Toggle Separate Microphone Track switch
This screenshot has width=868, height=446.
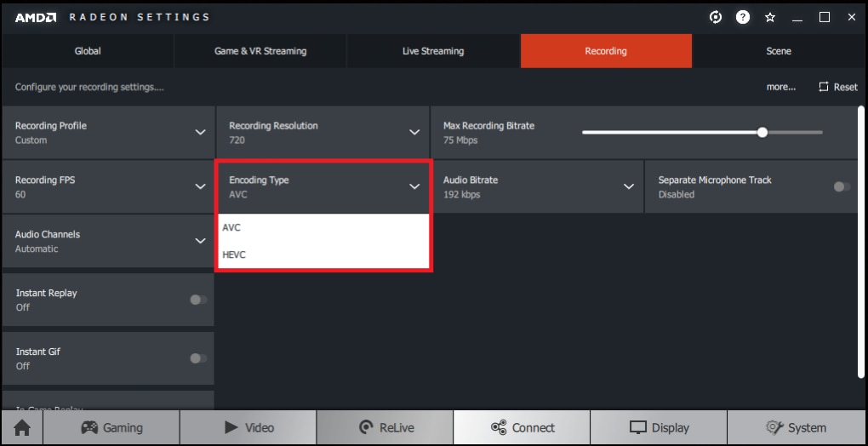(842, 187)
